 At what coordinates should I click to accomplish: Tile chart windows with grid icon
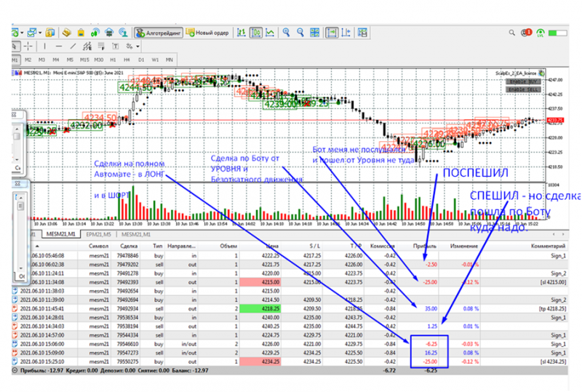pyautogui.click(x=315, y=33)
